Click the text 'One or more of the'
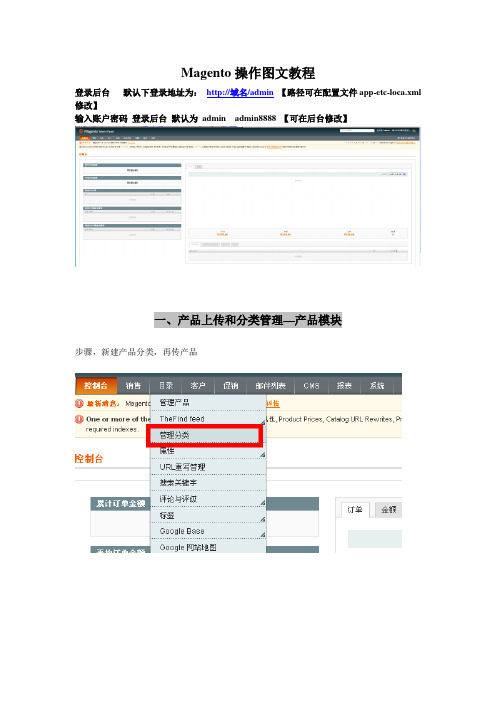The height and width of the screenshot is (702, 496). point(118,419)
